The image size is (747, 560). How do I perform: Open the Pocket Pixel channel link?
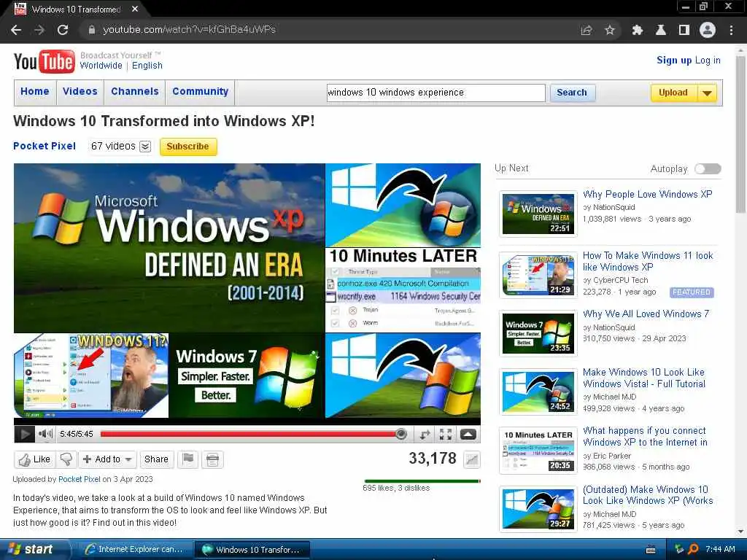click(x=44, y=146)
